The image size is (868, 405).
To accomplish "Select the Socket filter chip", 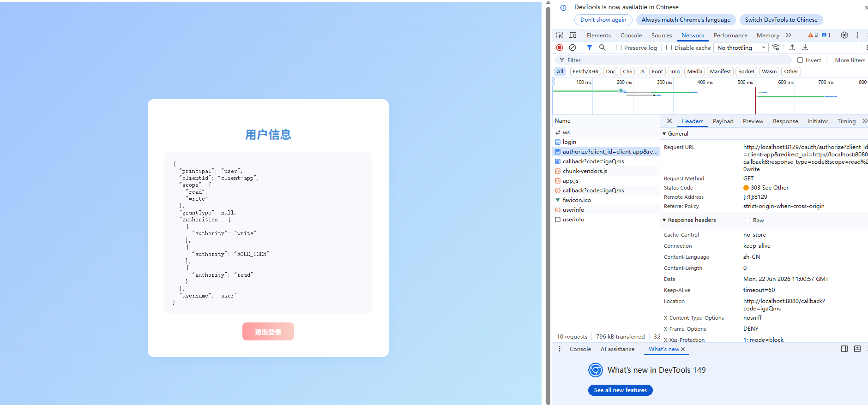I will 746,71.
